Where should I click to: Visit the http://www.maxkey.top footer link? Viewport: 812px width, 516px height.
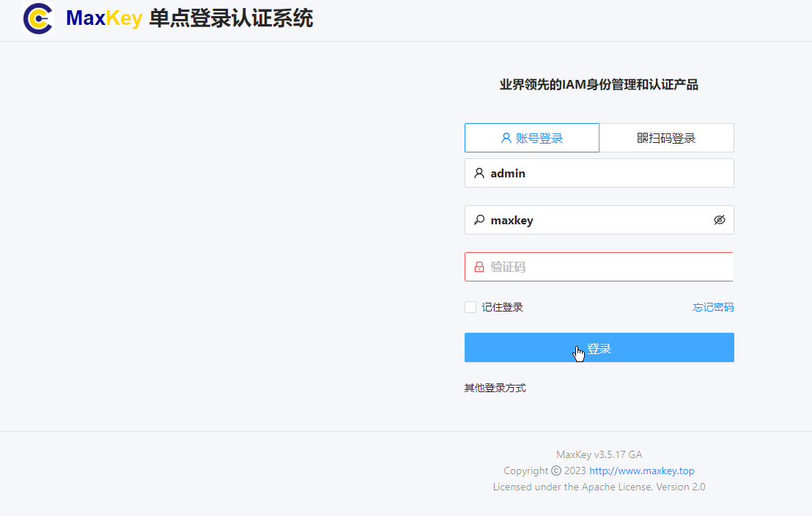(641, 471)
